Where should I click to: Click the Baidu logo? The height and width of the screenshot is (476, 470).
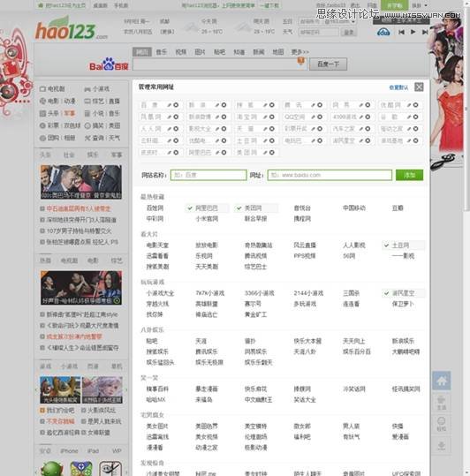pyautogui.click(x=109, y=64)
